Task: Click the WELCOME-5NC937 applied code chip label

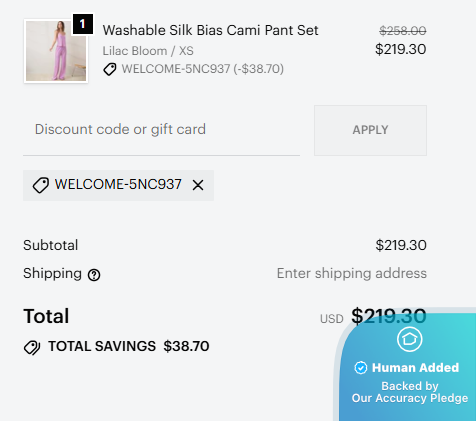Action: click(118, 184)
